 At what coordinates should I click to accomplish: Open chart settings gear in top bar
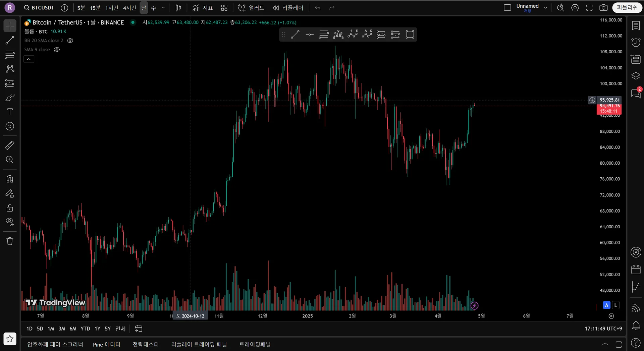pos(575,8)
